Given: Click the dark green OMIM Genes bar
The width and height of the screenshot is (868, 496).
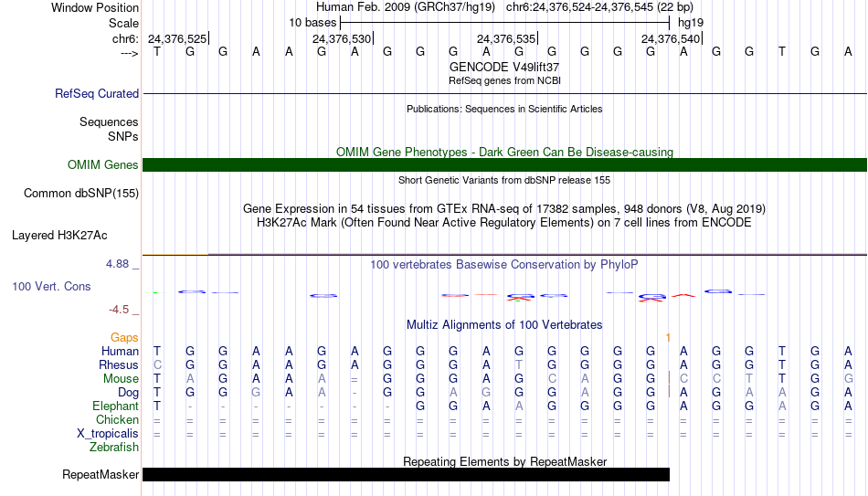Looking at the screenshot, I should 504,165.
